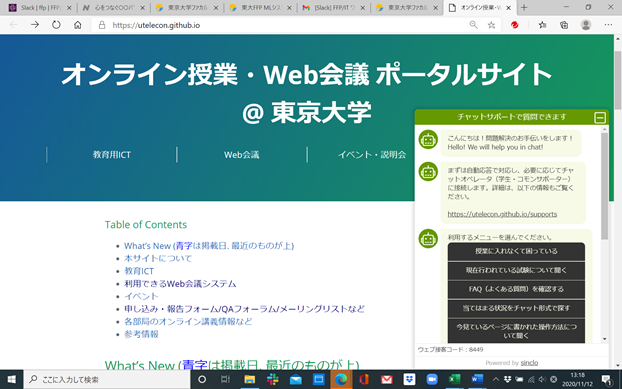The width and height of the screenshot is (622, 389).
Task: Click the page scrollbar down arrow
Action: [618, 365]
